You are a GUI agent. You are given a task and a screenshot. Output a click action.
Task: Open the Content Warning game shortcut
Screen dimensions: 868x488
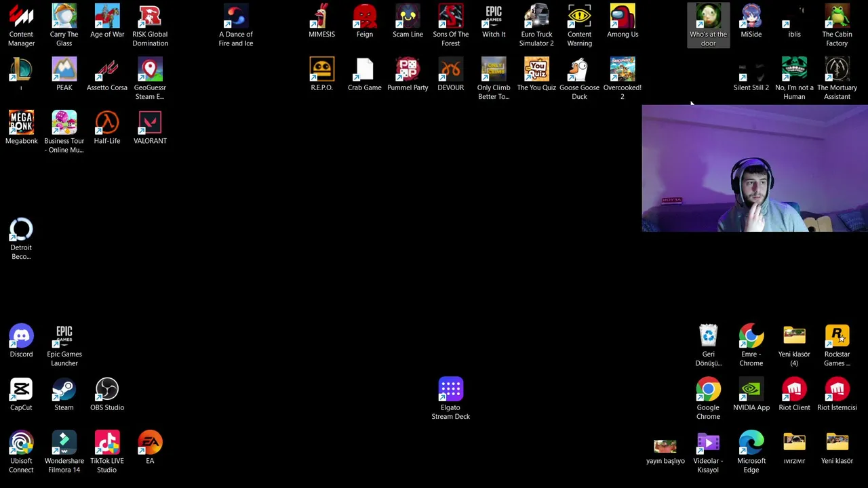(580, 25)
